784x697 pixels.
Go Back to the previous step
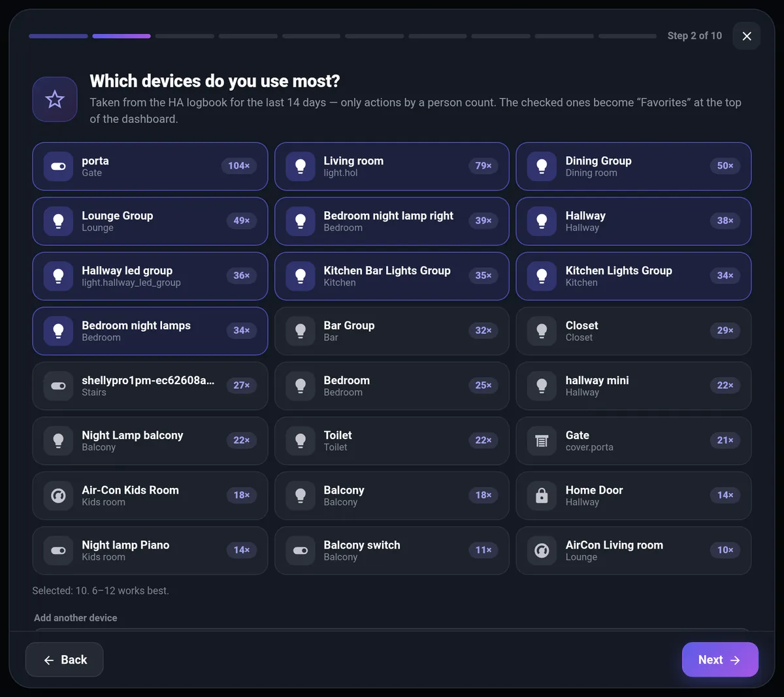click(x=65, y=660)
